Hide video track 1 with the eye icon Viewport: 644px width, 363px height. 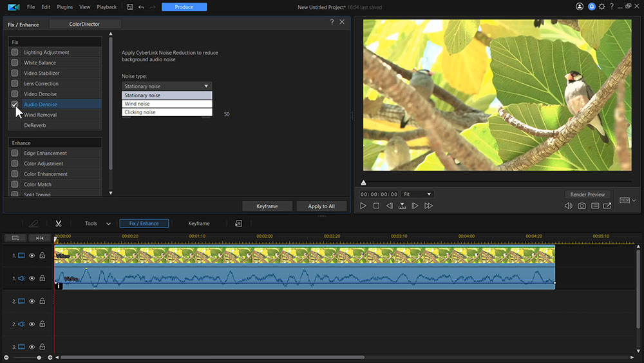coord(32,255)
